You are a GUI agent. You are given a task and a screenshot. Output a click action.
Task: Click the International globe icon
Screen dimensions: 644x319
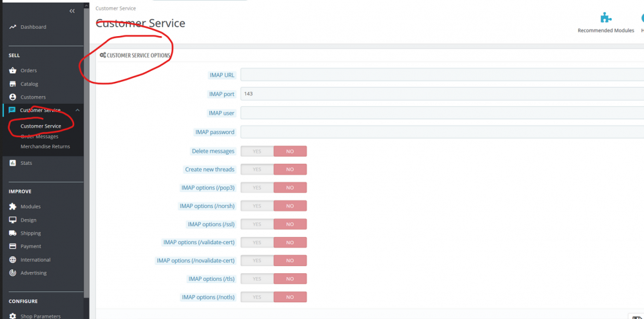click(12, 260)
